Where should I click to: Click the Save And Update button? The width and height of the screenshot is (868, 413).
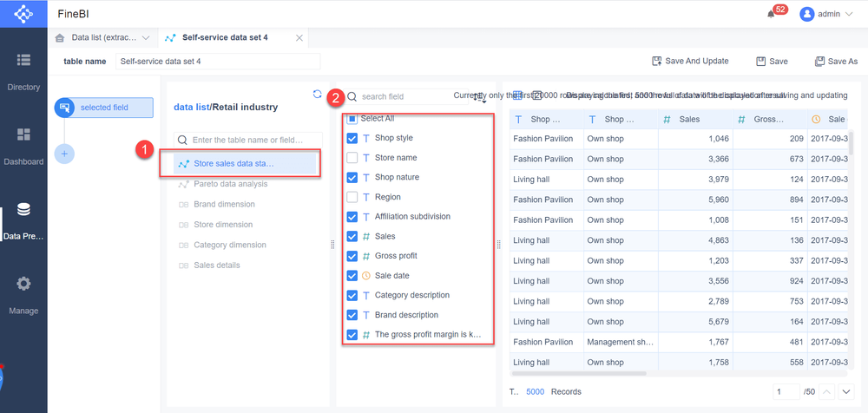tap(690, 62)
